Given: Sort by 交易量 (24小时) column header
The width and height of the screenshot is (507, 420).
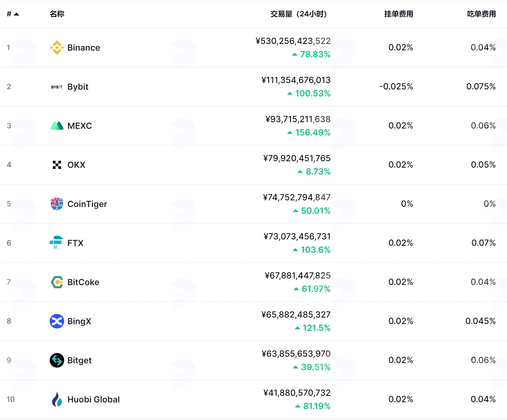Looking at the screenshot, I should click(298, 14).
